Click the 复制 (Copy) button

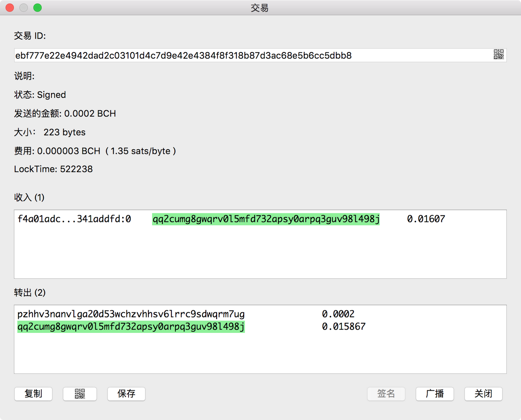33,394
